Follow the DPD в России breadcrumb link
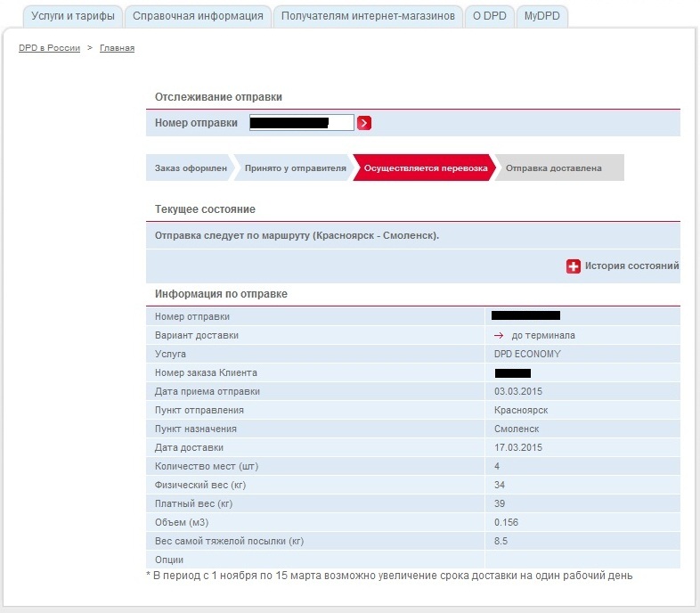The width and height of the screenshot is (700, 613). coord(49,48)
